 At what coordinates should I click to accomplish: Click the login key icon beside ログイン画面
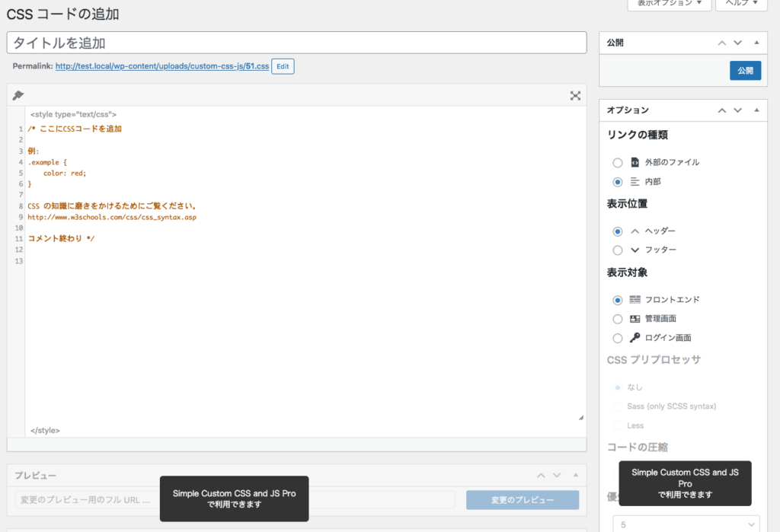point(634,337)
